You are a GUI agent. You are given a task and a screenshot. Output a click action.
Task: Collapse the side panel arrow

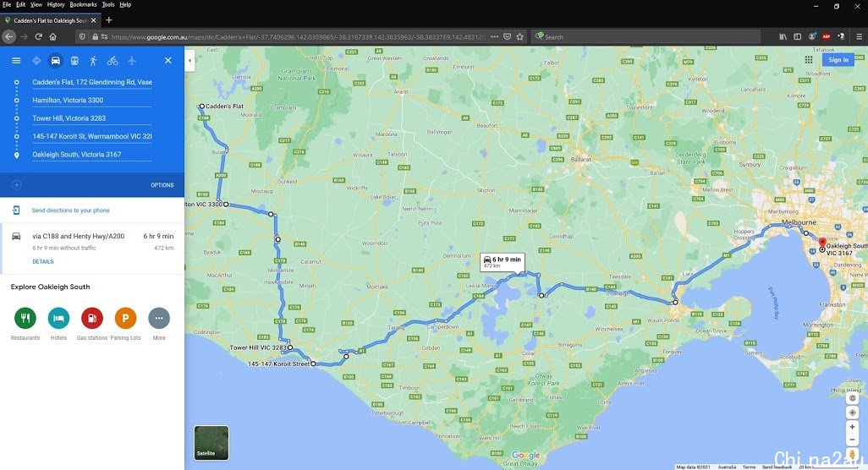click(190, 60)
